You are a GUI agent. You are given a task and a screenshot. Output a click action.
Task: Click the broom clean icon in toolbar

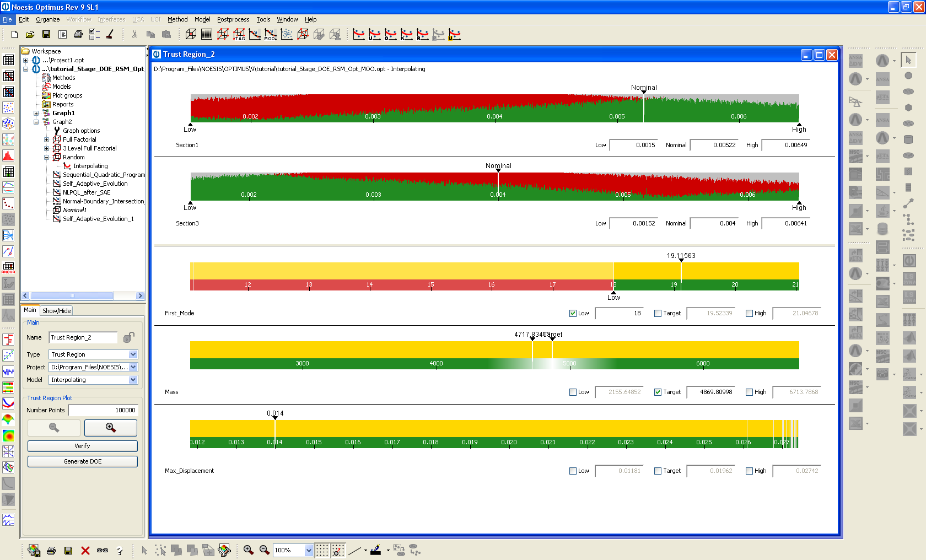110,35
